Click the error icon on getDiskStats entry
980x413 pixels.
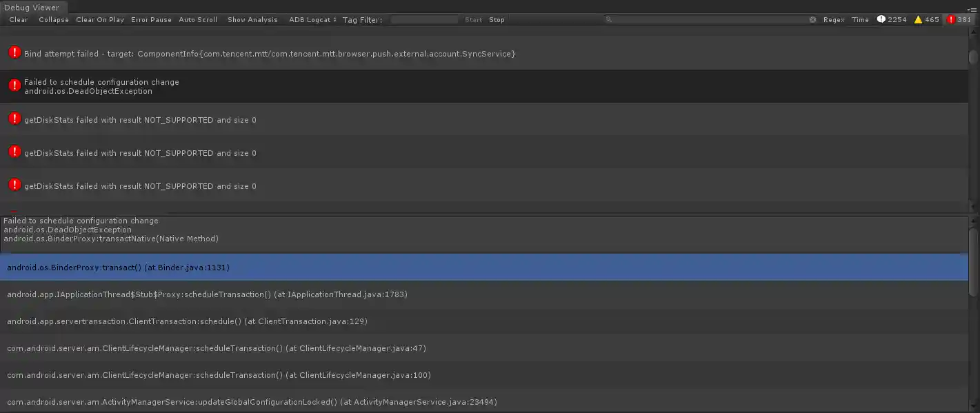tap(14, 119)
